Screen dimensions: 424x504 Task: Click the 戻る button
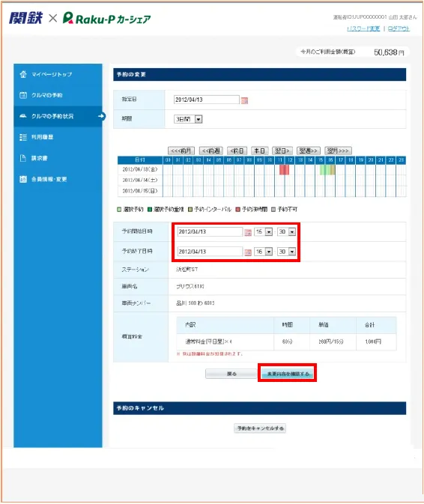pyautogui.click(x=231, y=374)
